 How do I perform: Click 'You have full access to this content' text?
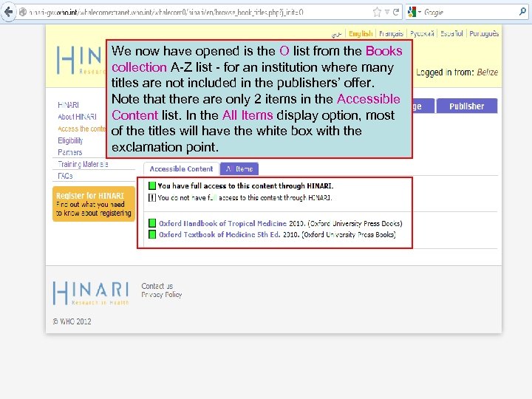[245, 185]
